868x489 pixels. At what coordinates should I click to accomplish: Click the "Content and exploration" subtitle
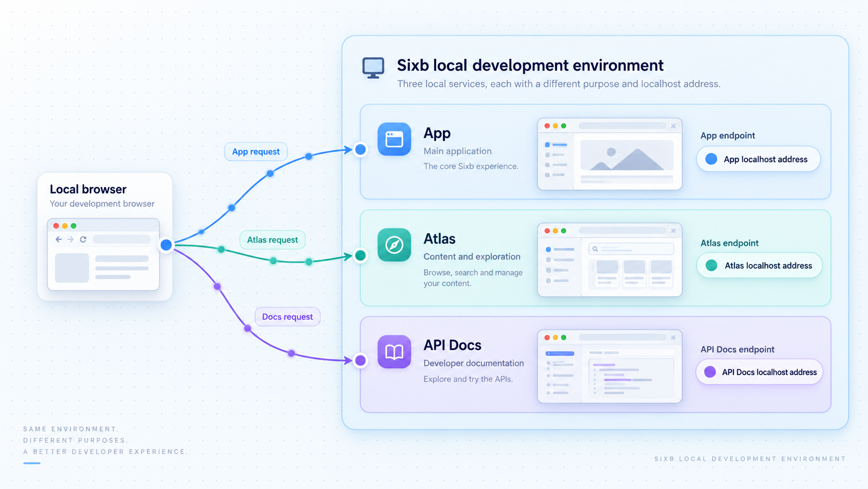tap(472, 257)
